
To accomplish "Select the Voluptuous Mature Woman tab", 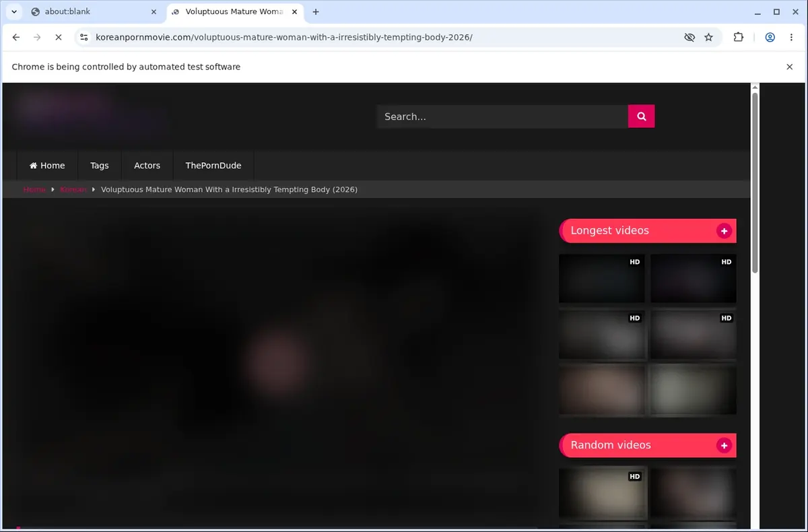I will coord(235,11).
